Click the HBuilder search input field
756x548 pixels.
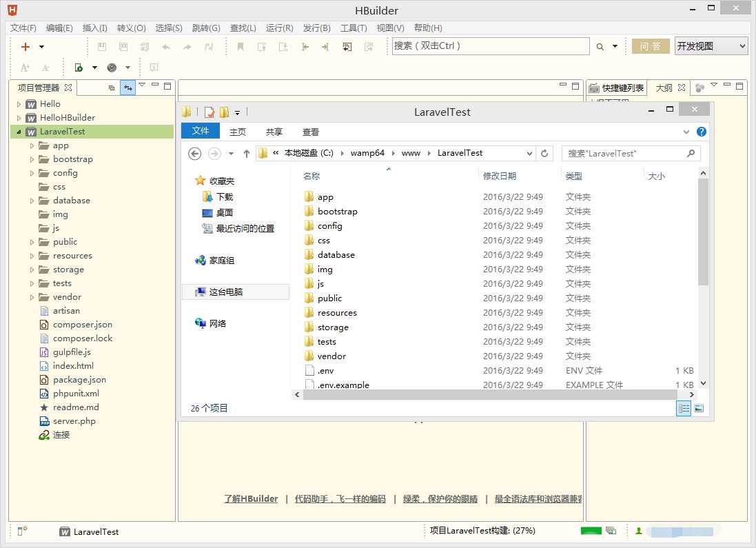click(491, 45)
